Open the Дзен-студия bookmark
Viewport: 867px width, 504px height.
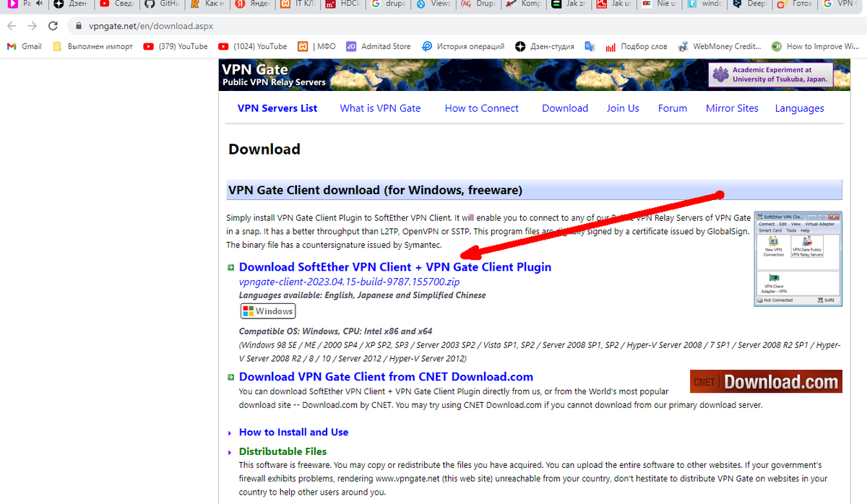click(545, 46)
